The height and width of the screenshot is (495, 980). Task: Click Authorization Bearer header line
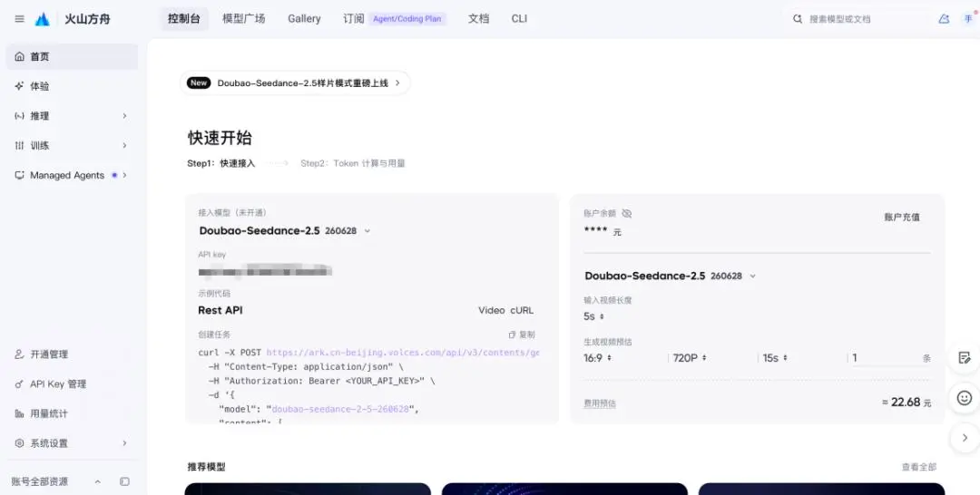321,381
